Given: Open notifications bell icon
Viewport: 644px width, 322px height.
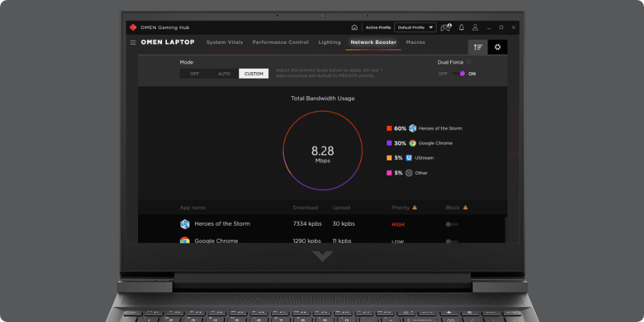Looking at the screenshot, I should pyautogui.click(x=461, y=28).
